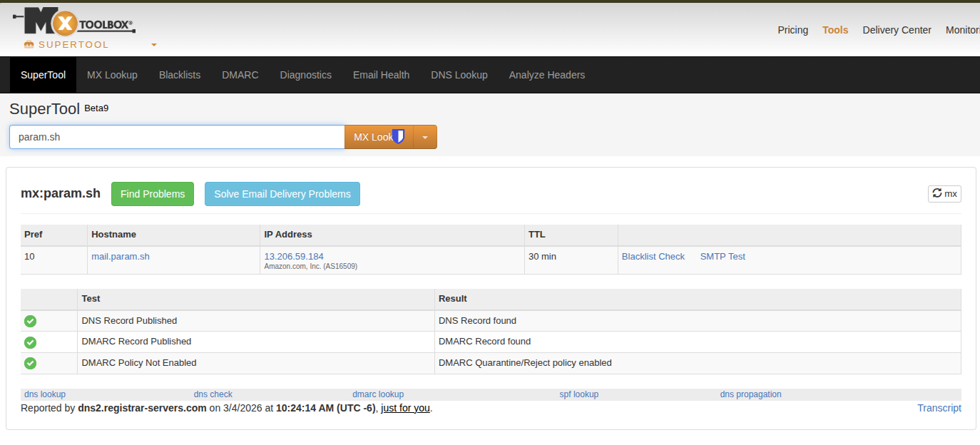
Task: Open Analyze Headers tab
Action: click(x=546, y=75)
